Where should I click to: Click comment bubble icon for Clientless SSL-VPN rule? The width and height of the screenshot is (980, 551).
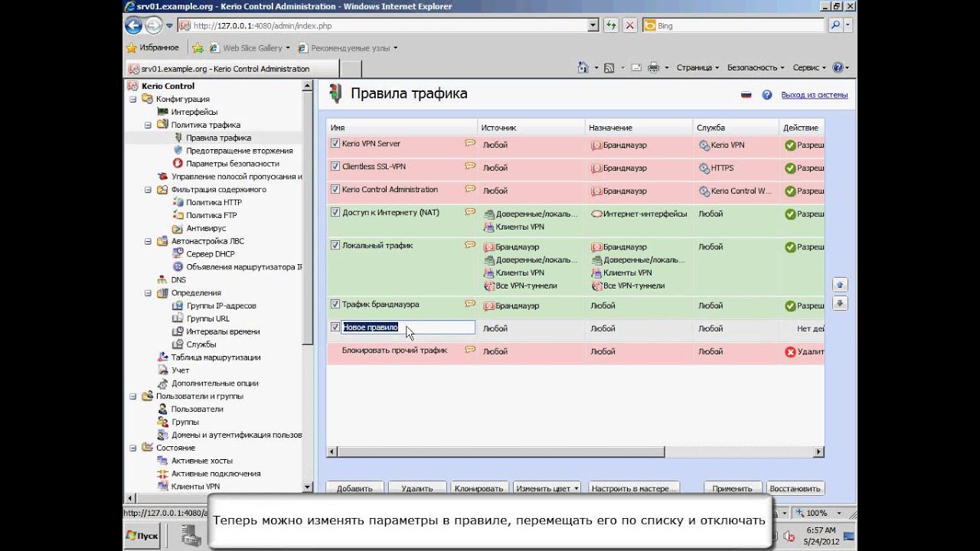pos(470,166)
